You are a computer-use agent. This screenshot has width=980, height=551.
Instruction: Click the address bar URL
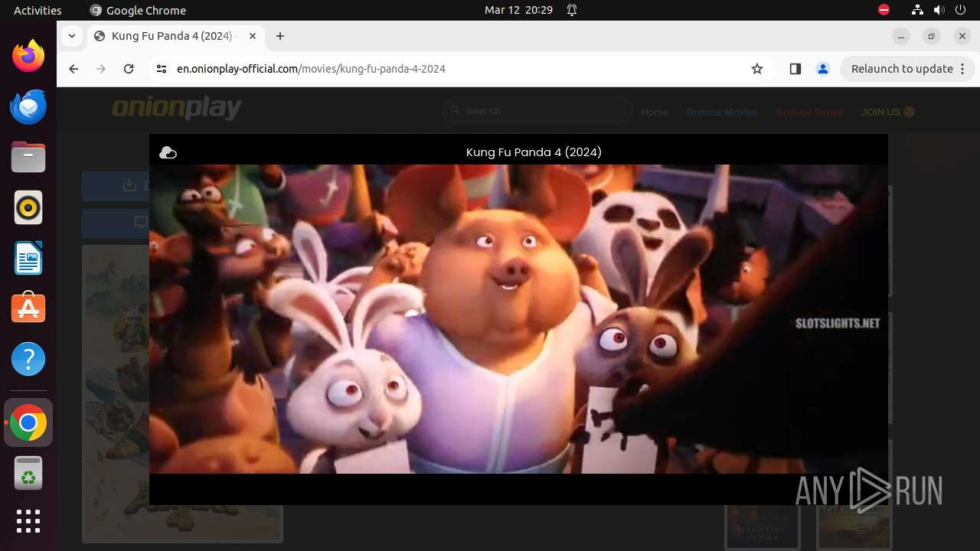pos(311,69)
